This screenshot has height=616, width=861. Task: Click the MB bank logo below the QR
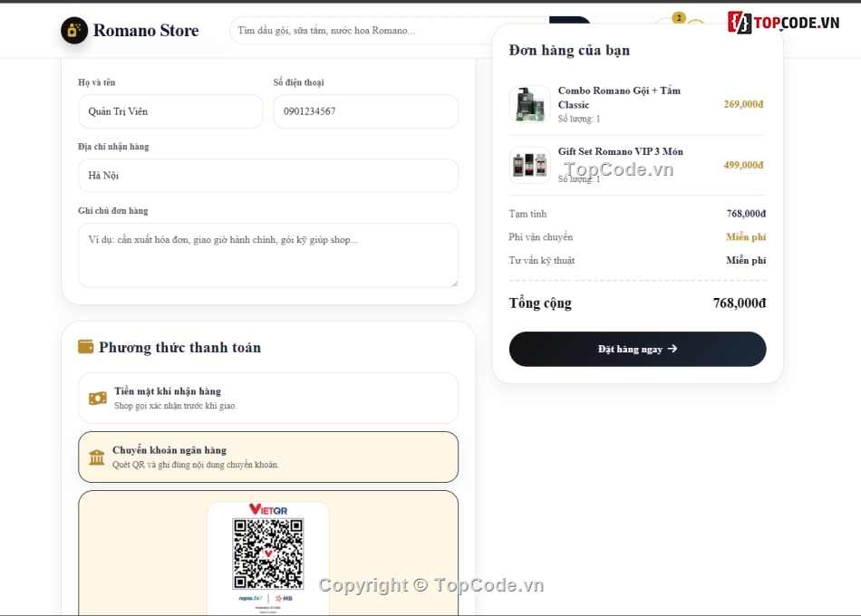pyautogui.click(x=284, y=599)
